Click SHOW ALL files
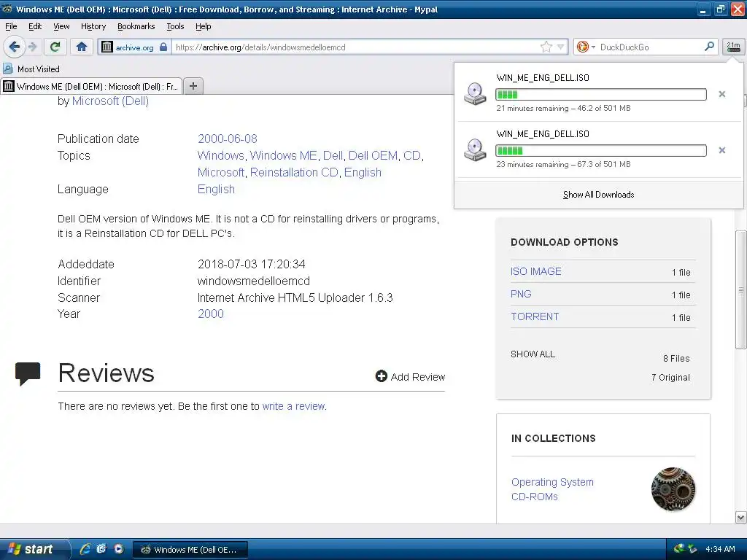This screenshot has width=747, height=560. pos(533,354)
